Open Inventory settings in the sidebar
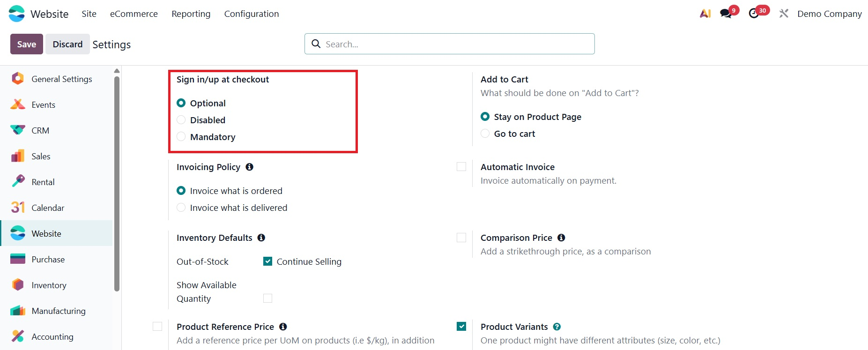The width and height of the screenshot is (868, 350). (49, 285)
